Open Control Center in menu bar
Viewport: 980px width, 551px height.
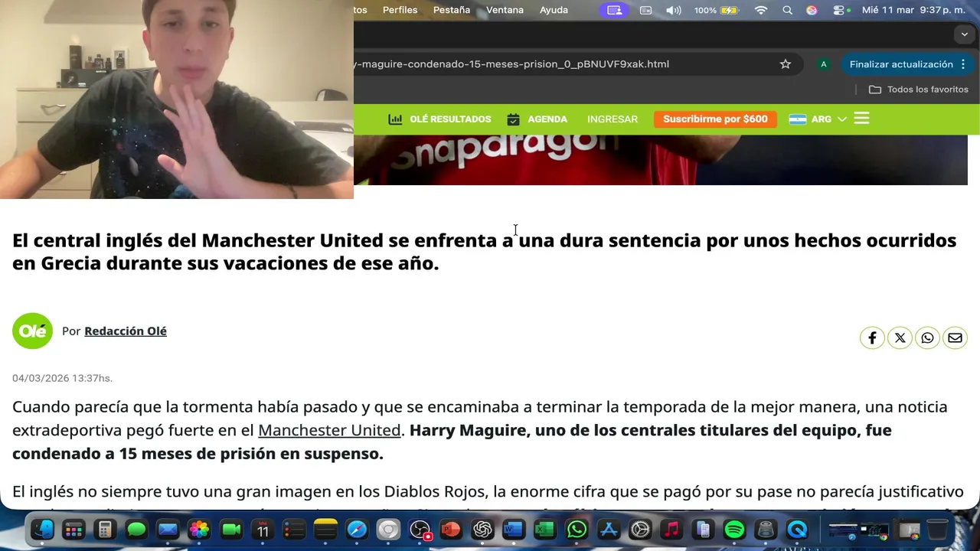click(x=840, y=10)
